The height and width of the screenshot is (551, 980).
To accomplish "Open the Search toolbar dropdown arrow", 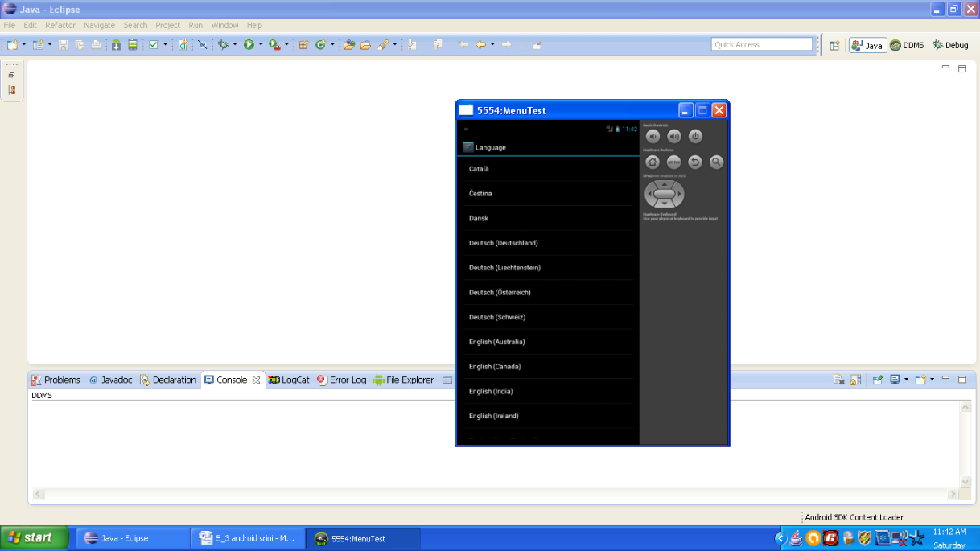I will [x=395, y=45].
